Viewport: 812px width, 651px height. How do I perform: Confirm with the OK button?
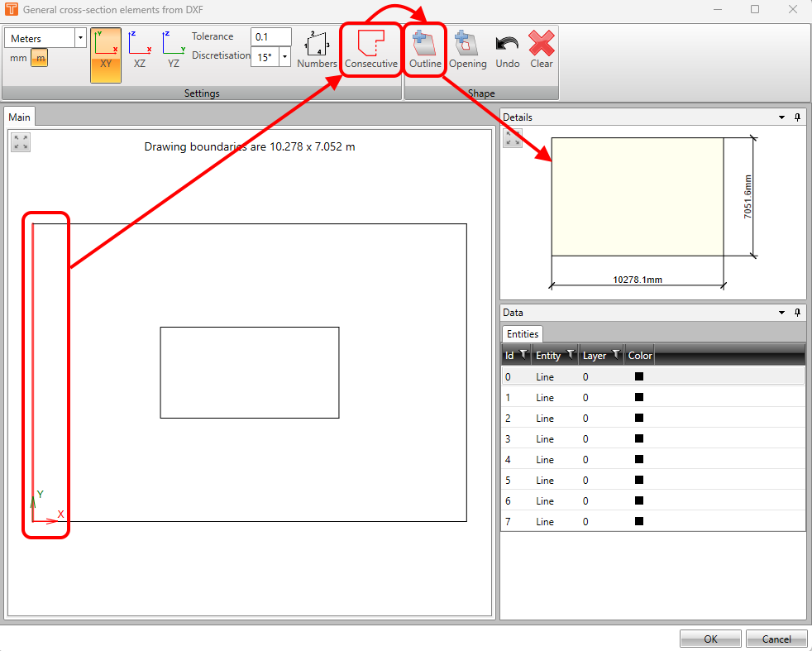coord(709,638)
